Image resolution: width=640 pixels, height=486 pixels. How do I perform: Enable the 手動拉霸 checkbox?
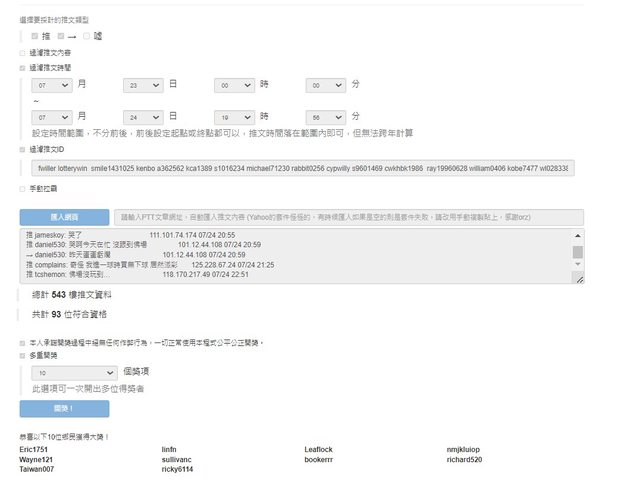[x=23, y=188]
